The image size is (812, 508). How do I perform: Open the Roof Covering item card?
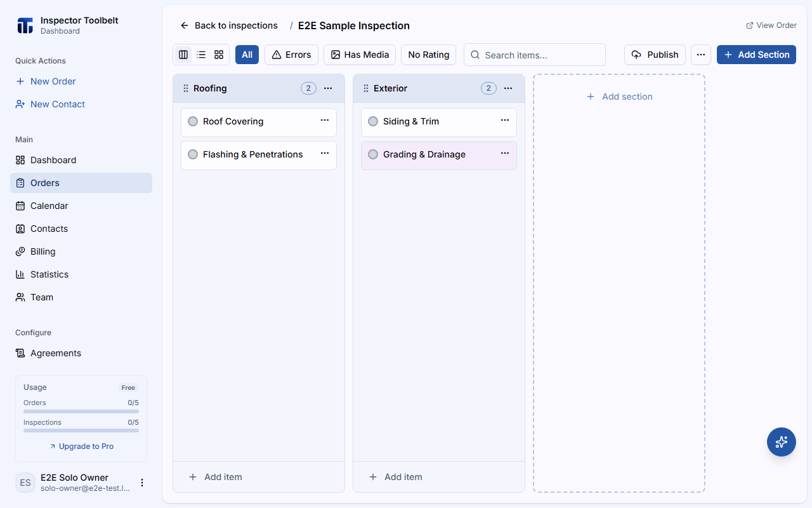click(x=259, y=122)
